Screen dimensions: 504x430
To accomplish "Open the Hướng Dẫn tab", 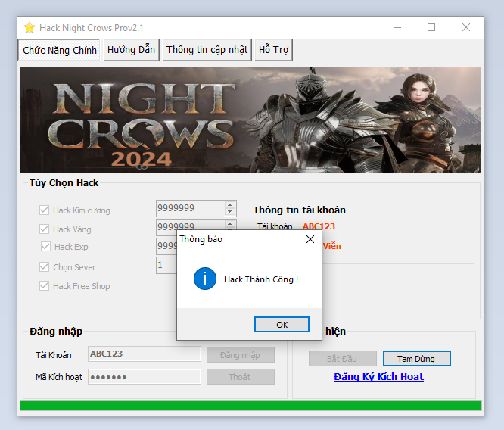I will tap(131, 50).
